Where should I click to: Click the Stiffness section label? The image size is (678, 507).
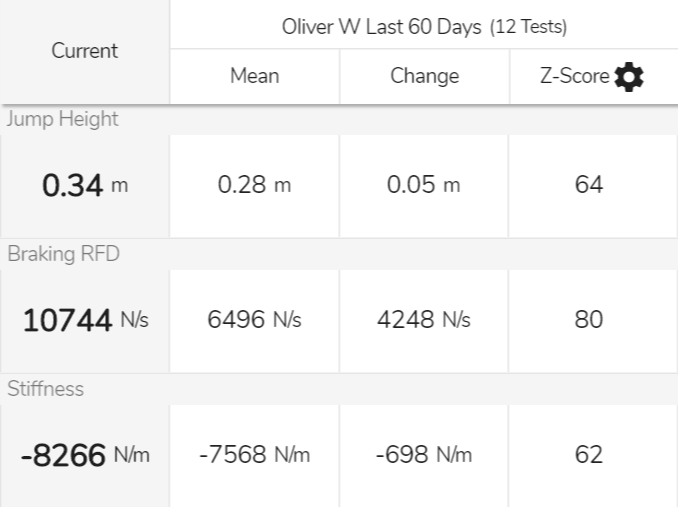coord(45,389)
